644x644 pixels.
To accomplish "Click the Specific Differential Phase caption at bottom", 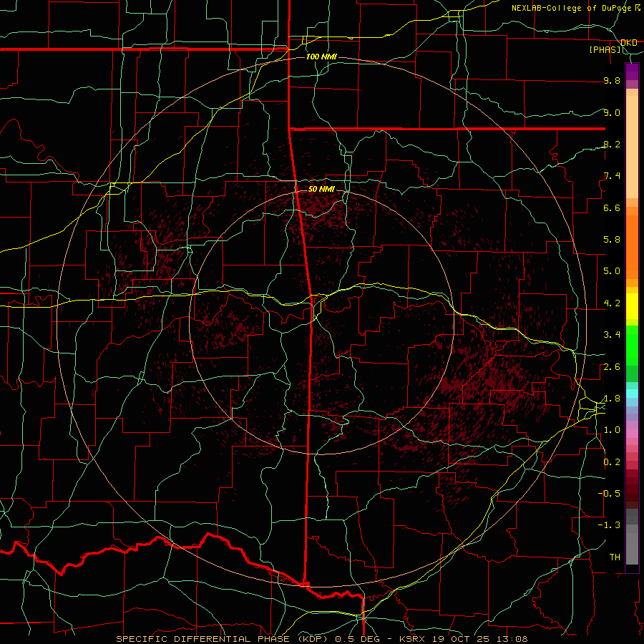I will (321, 639).
